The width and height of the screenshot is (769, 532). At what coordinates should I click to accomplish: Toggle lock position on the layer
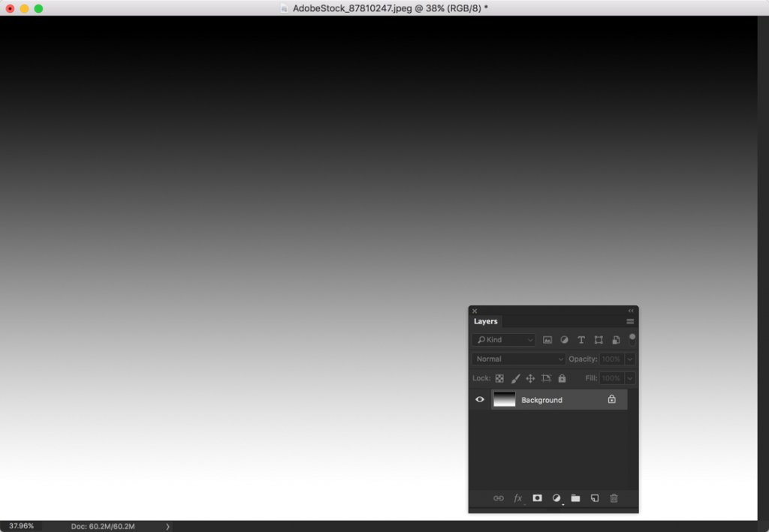point(530,378)
